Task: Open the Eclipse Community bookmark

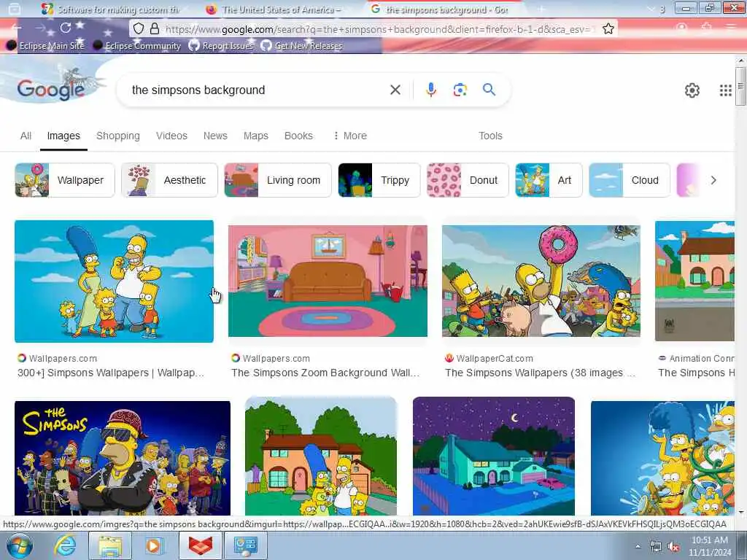Action: pos(137,46)
